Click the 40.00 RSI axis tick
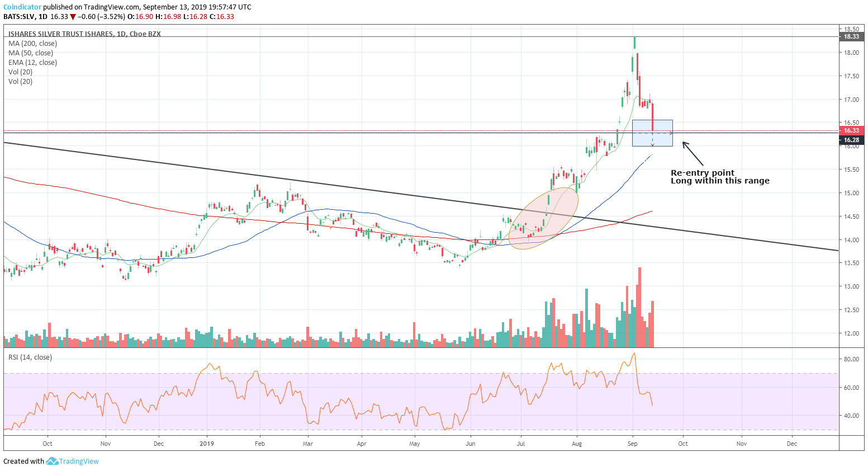The width and height of the screenshot is (868, 471). click(851, 416)
